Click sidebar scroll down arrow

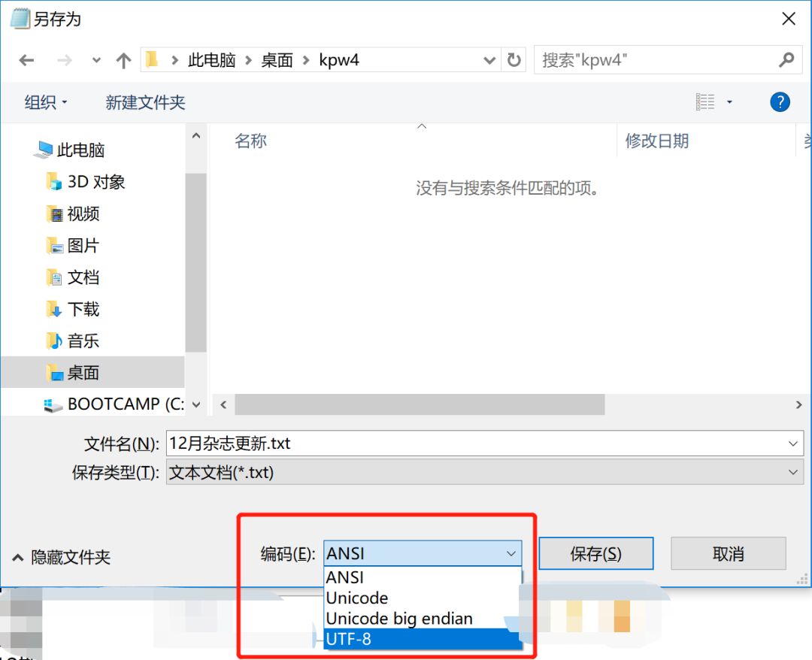195,405
